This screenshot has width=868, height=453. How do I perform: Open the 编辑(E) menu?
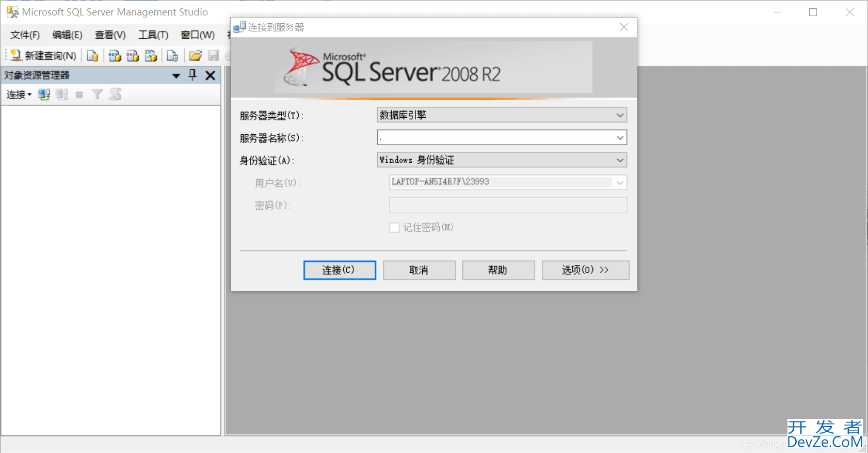pyautogui.click(x=67, y=35)
